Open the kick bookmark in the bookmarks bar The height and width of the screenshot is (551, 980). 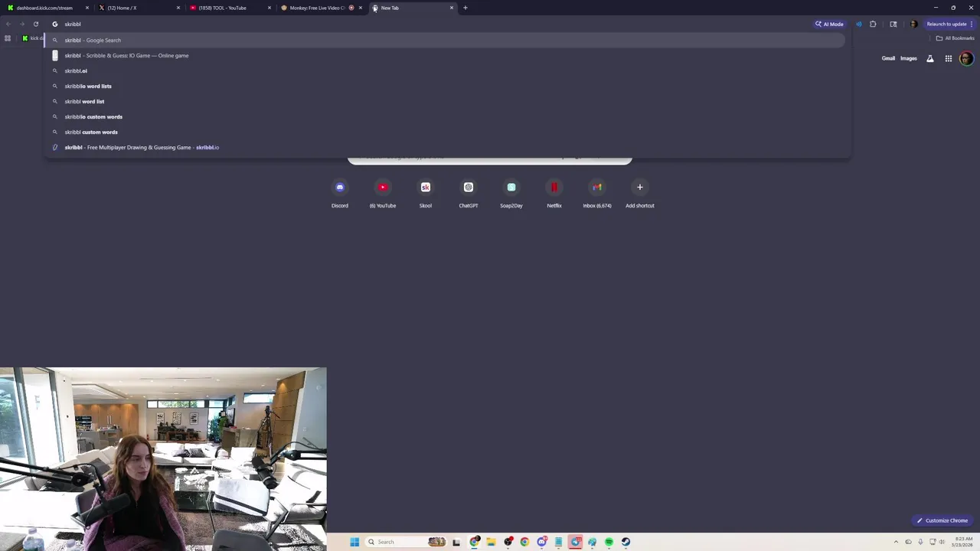pyautogui.click(x=33, y=38)
